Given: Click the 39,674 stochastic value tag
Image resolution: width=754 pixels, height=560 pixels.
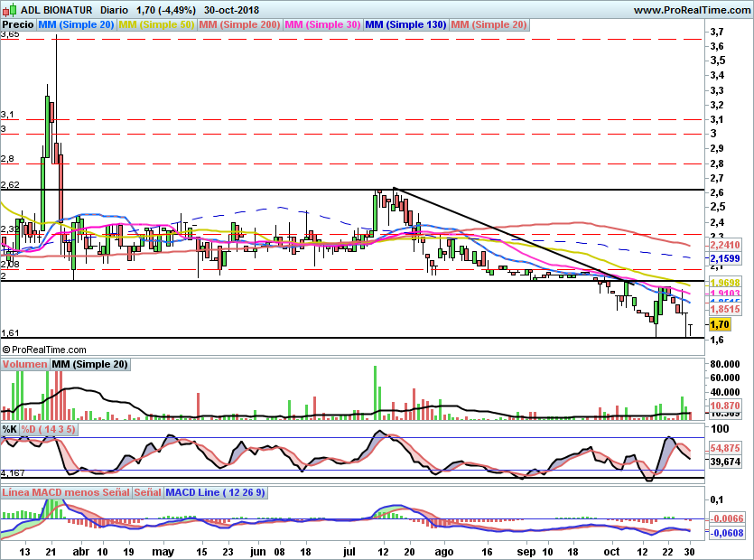Looking at the screenshot, I should point(725,462).
